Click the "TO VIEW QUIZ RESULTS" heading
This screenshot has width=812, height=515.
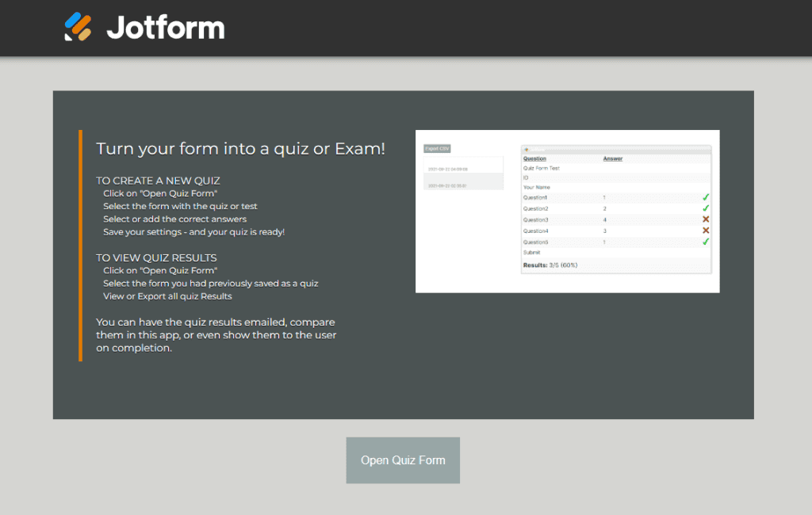(x=156, y=257)
